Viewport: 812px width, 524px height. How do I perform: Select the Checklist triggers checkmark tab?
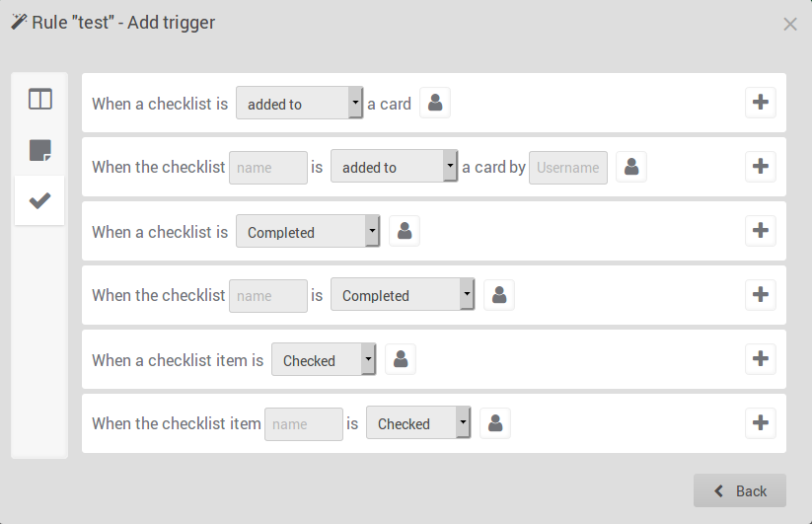click(40, 200)
